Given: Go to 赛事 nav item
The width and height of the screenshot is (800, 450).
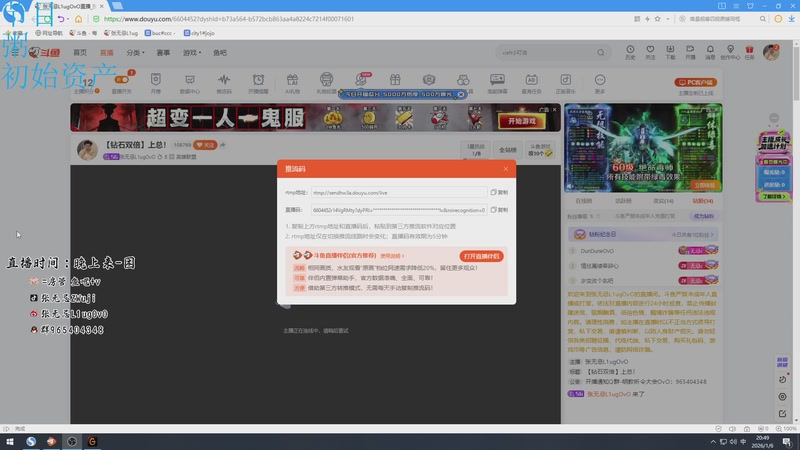Looking at the screenshot, I should tap(163, 53).
